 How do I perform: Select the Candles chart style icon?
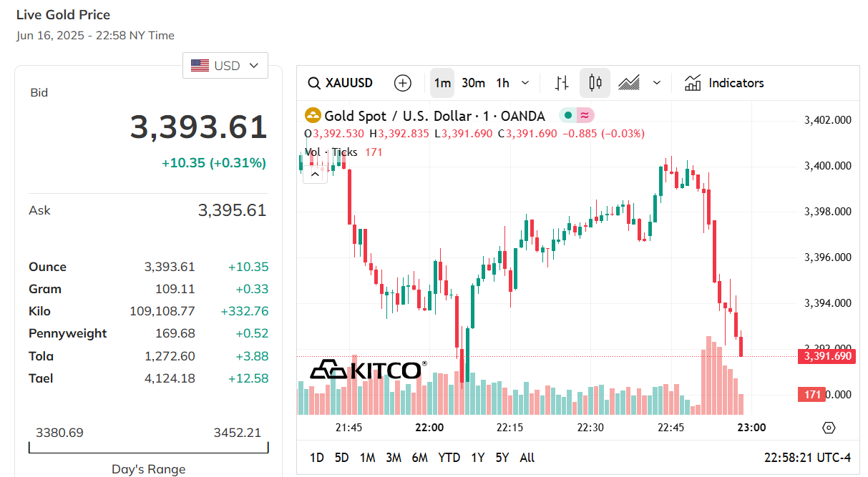[x=595, y=83]
